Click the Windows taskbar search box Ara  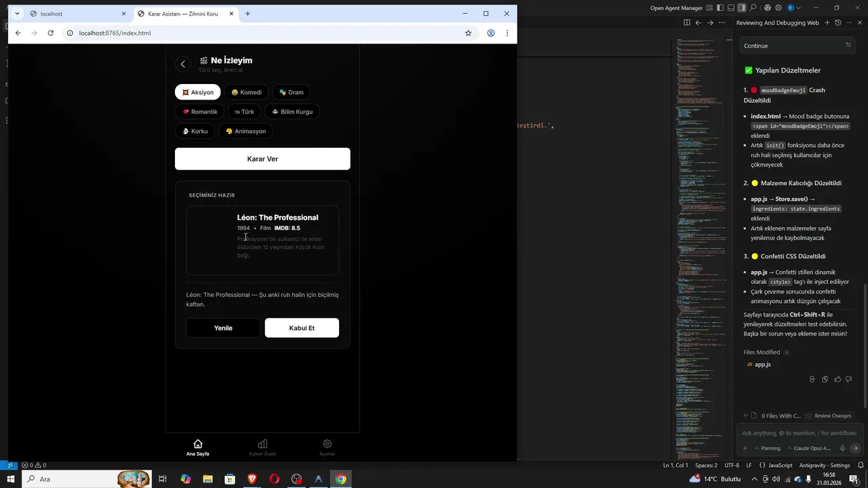click(x=87, y=479)
